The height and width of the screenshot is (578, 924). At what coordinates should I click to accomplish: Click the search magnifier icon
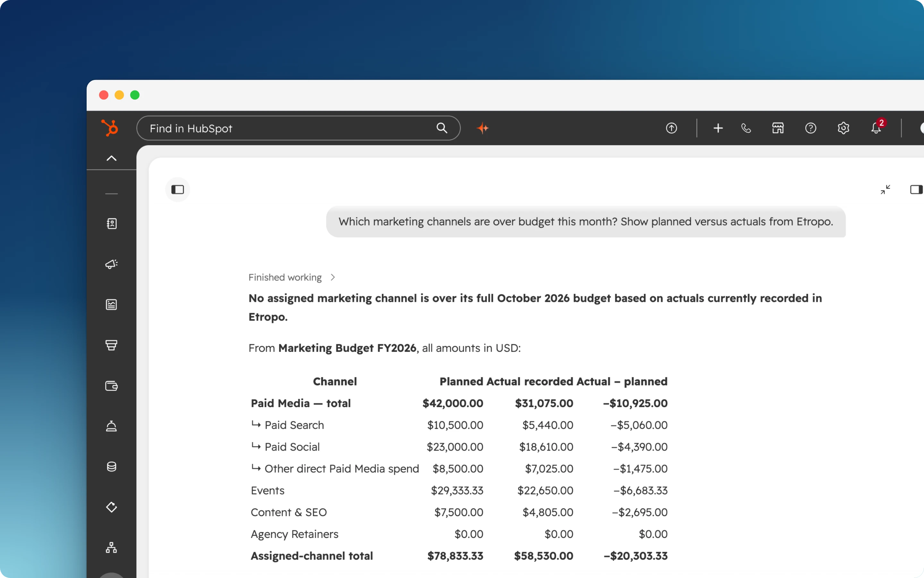pos(442,128)
